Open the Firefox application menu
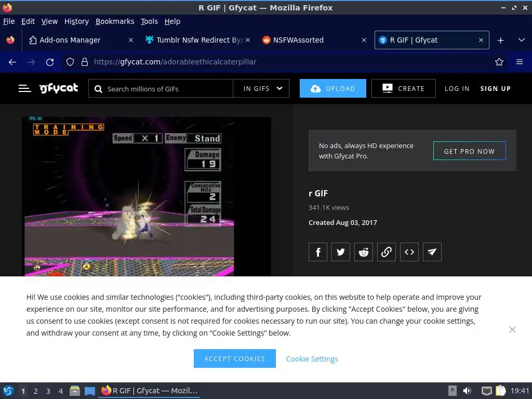Screen dimensions: 532x399 pos(520,62)
